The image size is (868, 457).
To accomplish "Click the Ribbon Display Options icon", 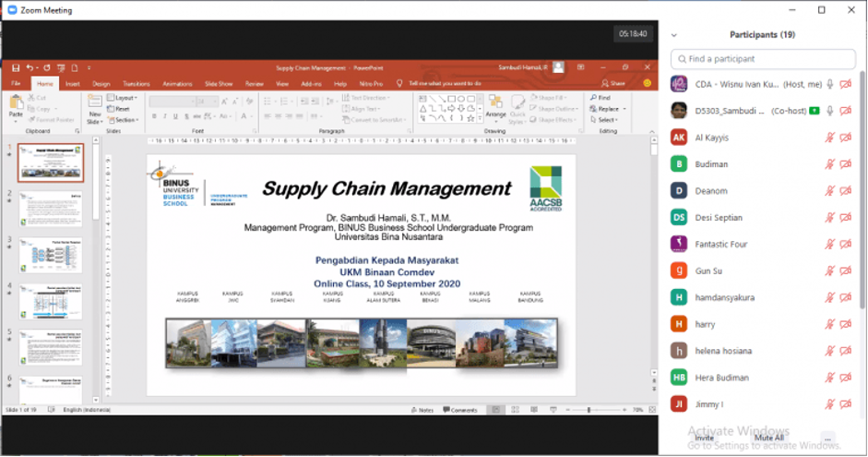I will tap(581, 67).
